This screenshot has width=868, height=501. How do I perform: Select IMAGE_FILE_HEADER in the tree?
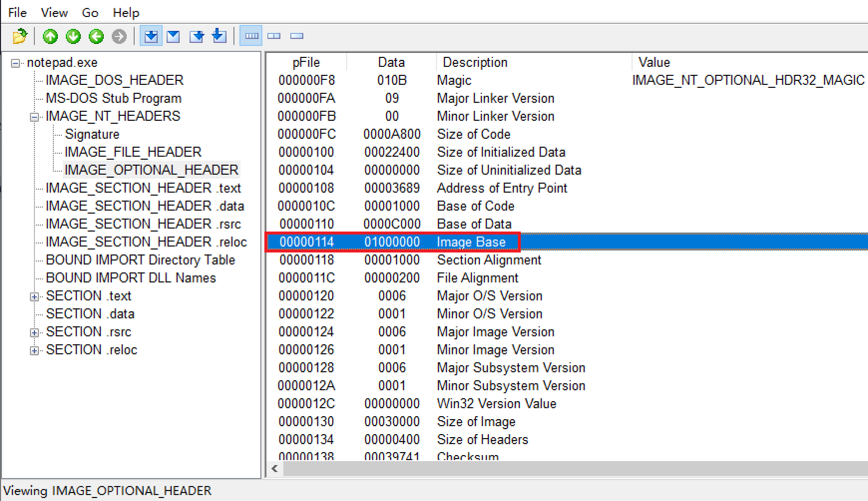[x=133, y=152]
